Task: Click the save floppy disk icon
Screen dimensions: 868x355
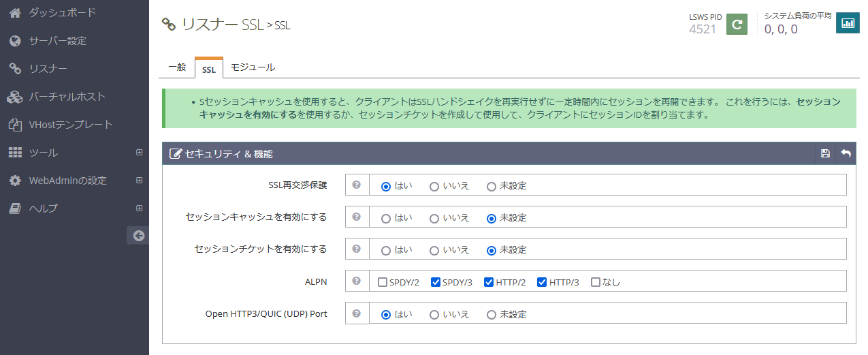Action: [x=825, y=153]
